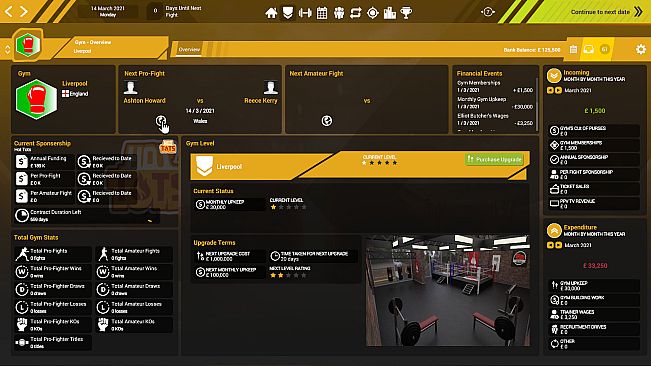Click the Monthly Gym Upkeep financial event
This screenshot has height=366, width=651.
(x=495, y=103)
